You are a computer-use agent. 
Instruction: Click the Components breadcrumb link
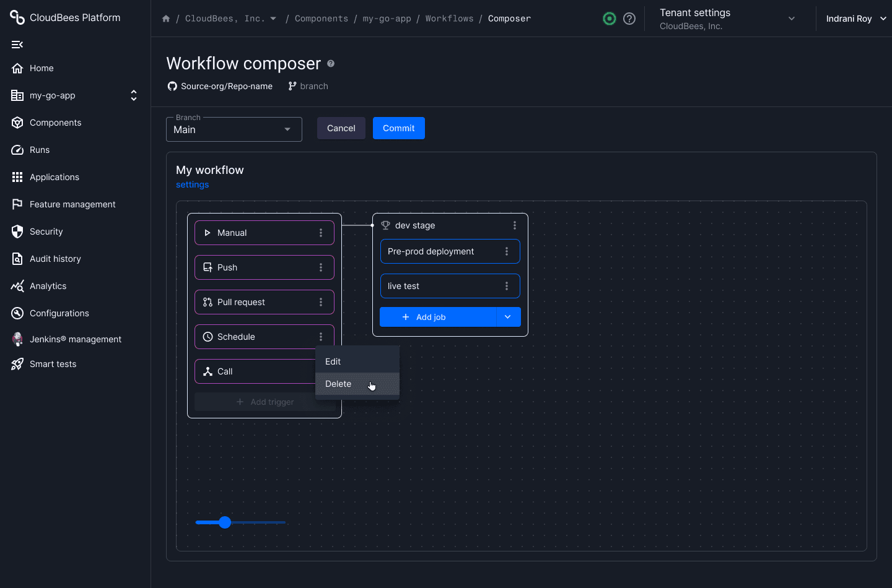321,19
